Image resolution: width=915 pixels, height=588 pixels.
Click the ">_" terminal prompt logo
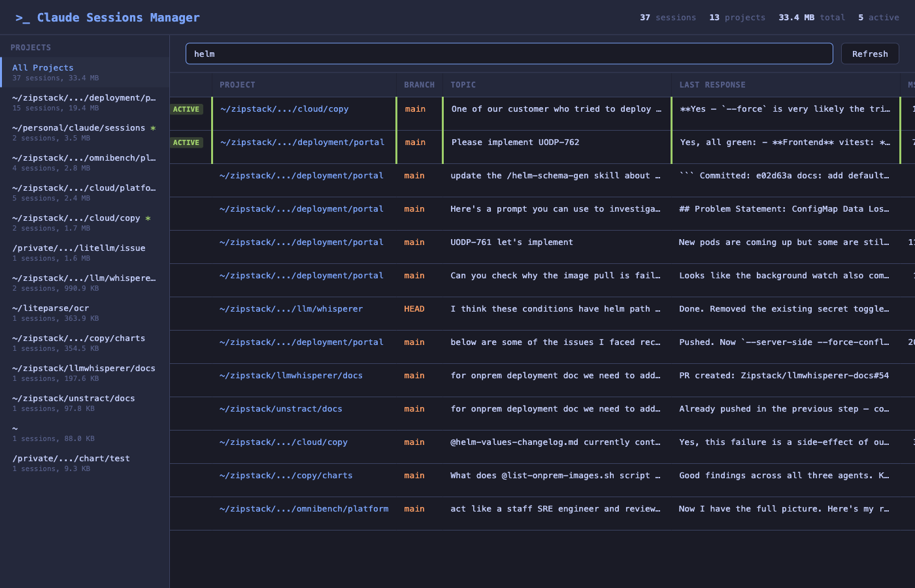22,18
